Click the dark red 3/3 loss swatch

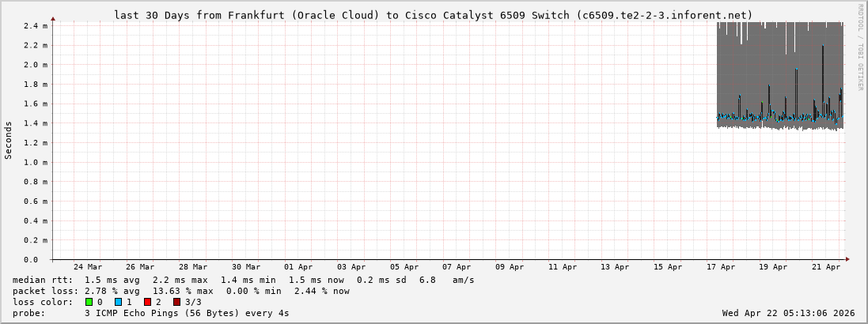click(176, 302)
